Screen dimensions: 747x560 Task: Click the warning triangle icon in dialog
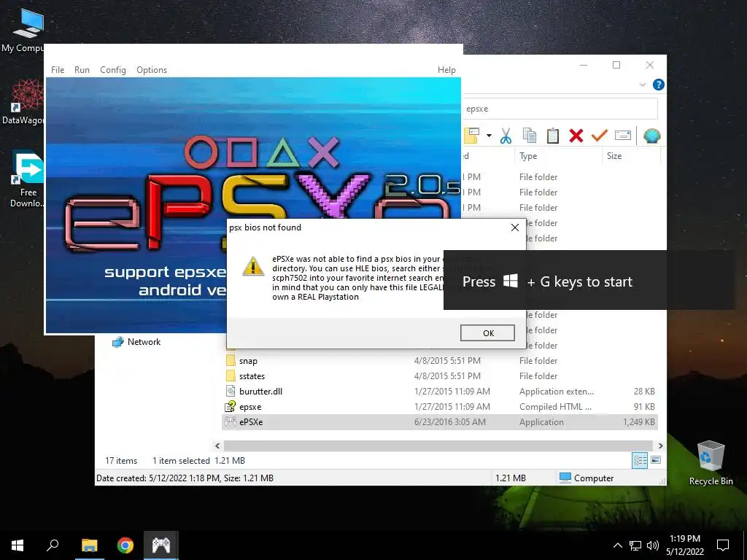coord(253,266)
